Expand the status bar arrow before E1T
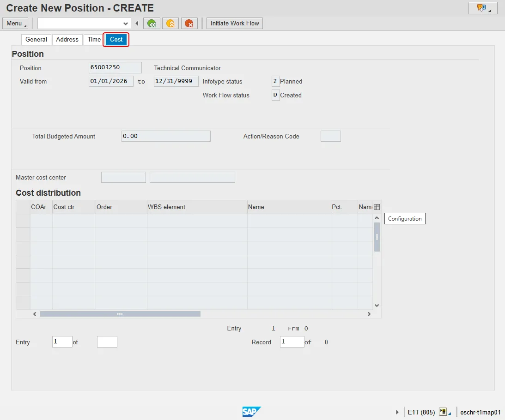 coord(397,412)
